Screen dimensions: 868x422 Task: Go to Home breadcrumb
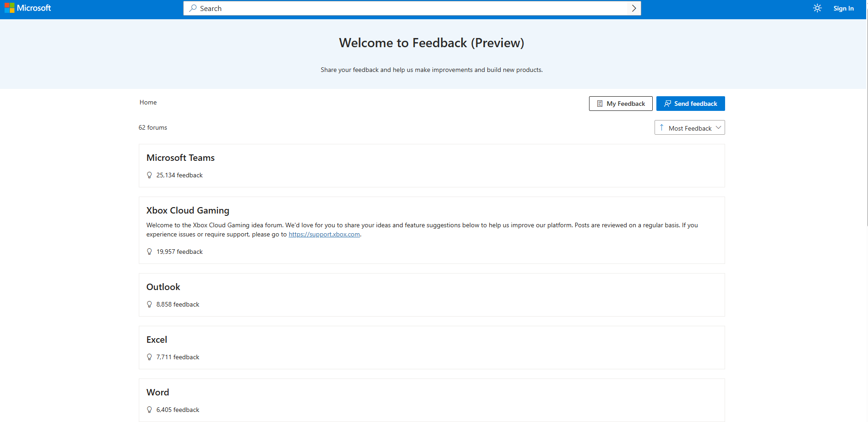coord(148,102)
